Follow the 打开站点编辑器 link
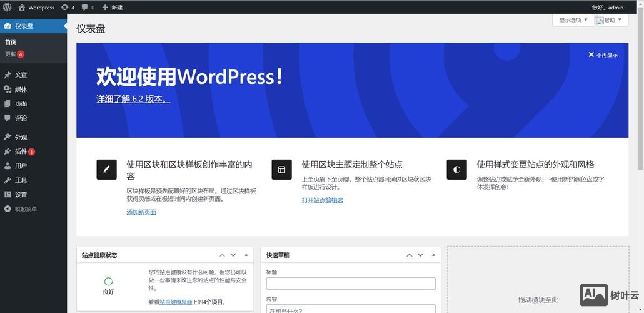This screenshot has width=644, height=313. (323, 200)
